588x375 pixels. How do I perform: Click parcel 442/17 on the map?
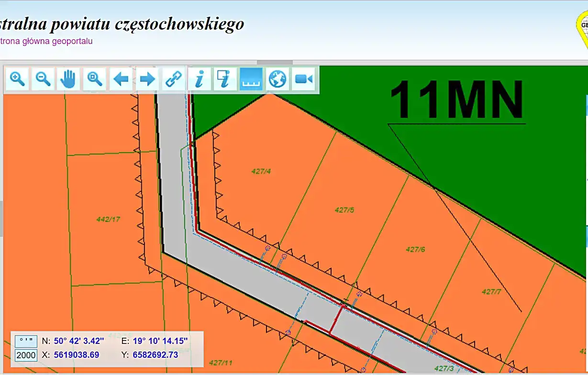click(x=108, y=220)
